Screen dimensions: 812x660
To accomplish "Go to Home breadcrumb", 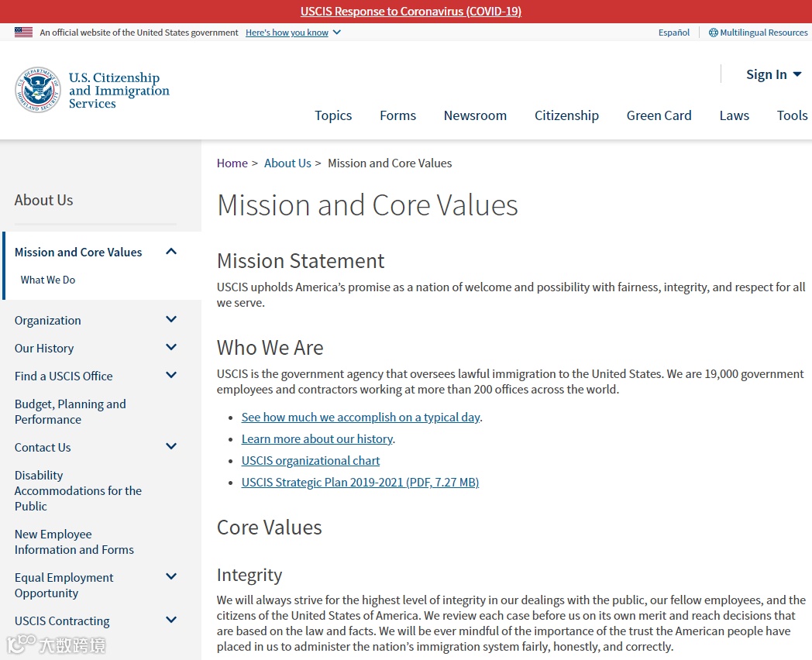I will pyautogui.click(x=232, y=163).
